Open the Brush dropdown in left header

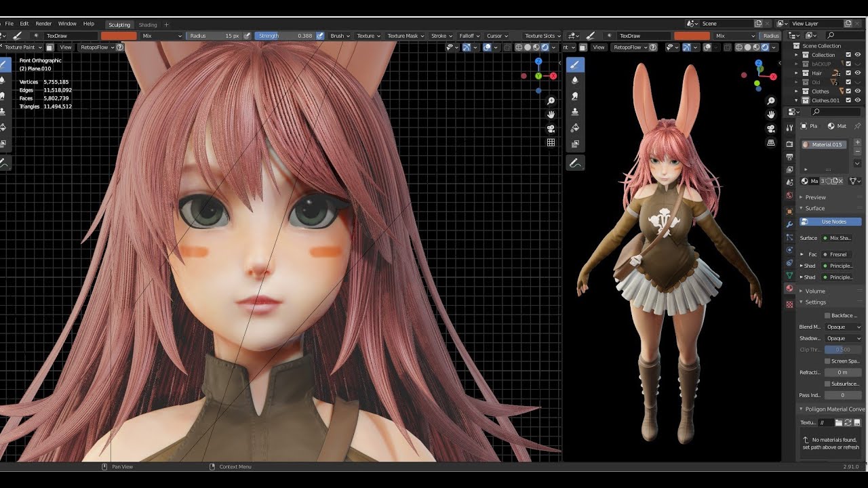[x=340, y=36]
